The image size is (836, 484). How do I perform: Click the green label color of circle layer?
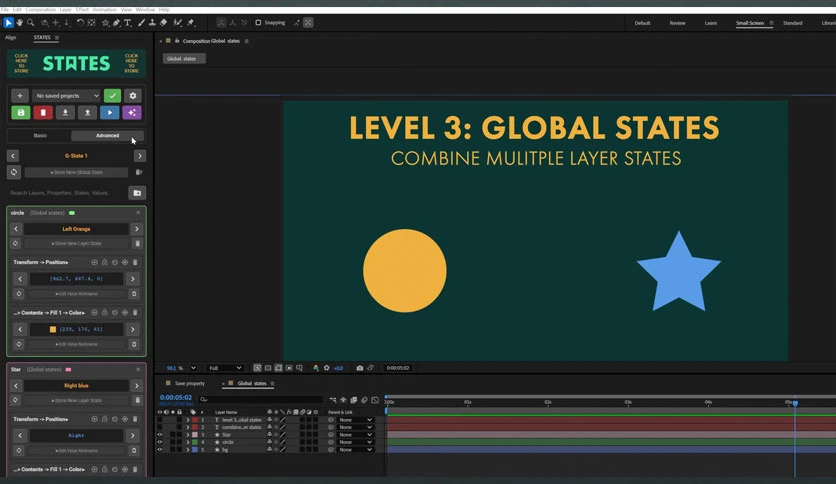click(x=195, y=442)
